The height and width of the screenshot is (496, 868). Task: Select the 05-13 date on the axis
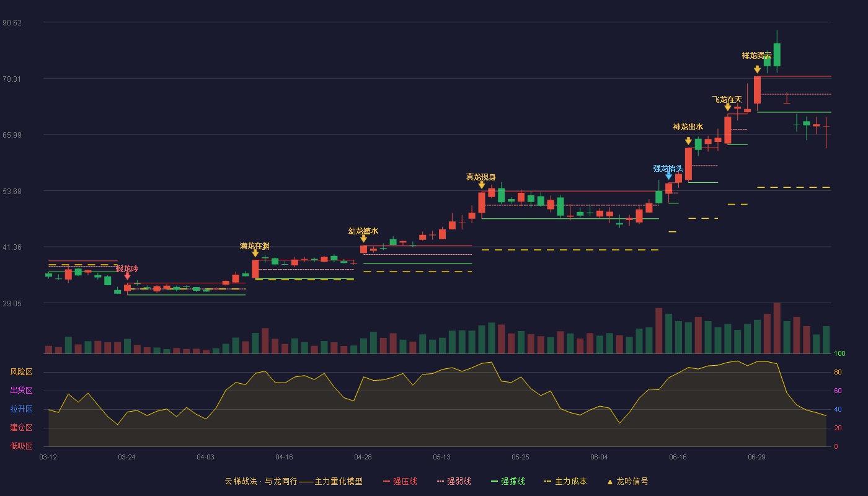click(442, 457)
